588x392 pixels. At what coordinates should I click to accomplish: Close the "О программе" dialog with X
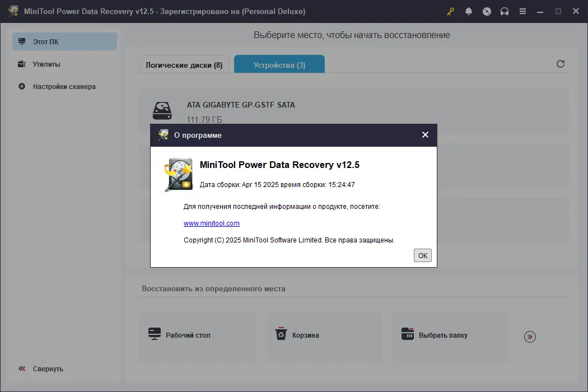point(425,134)
